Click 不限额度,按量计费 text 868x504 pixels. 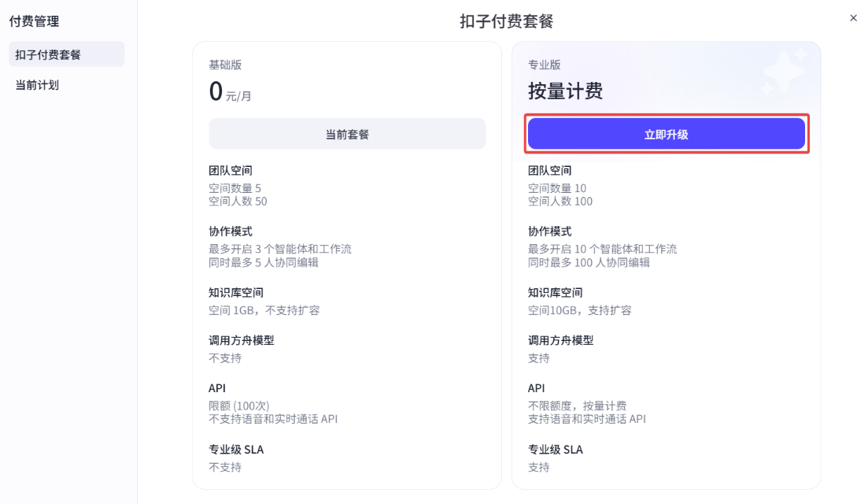tap(578, 406)
